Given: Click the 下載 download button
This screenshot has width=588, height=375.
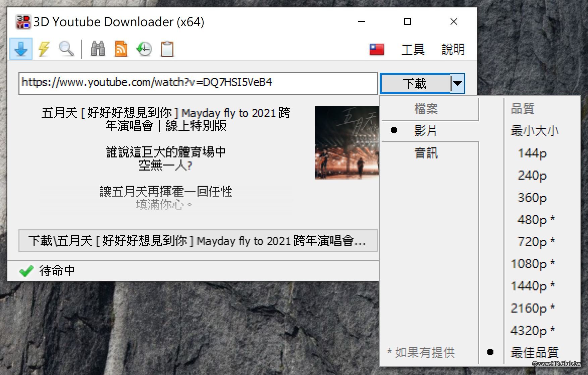Looking at the screenshot, I should coord(415,83).
